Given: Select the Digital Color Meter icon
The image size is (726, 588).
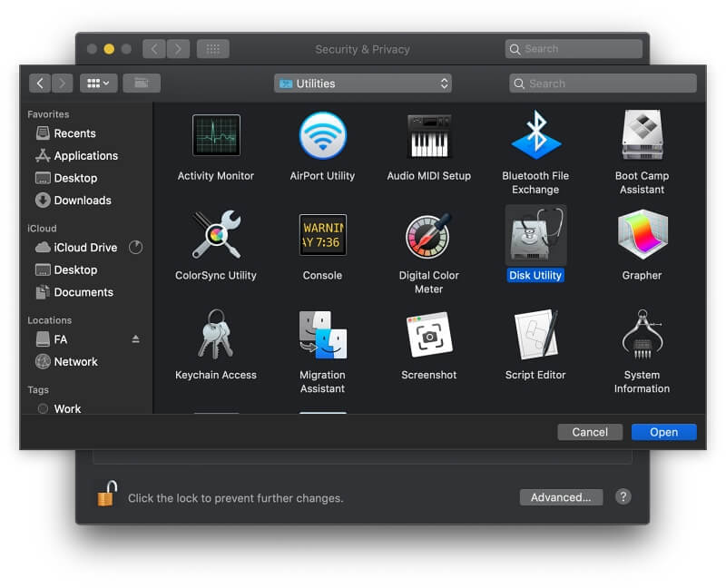Looking at the screenshot, I should 428,236.
